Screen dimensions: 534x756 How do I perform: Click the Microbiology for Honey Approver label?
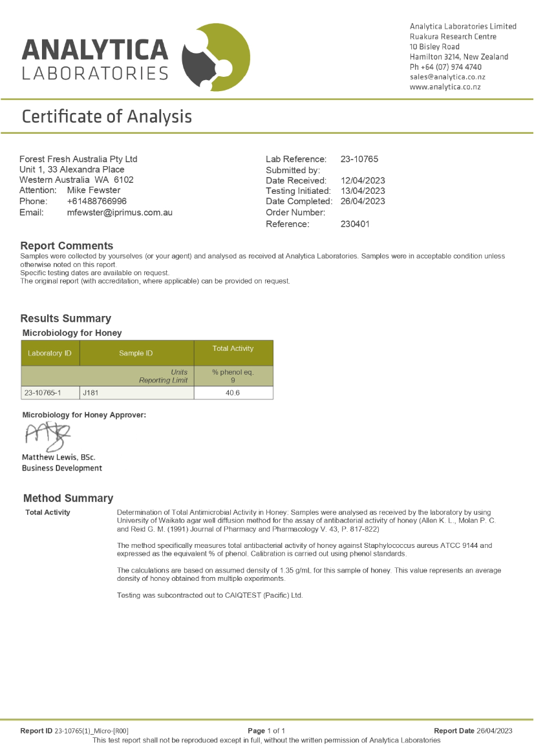(x=84, y=415)
